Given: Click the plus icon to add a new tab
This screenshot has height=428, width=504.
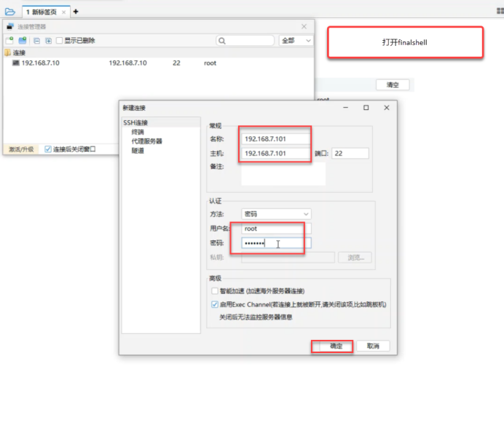Looking at the screenshot, I should [76, 12].
